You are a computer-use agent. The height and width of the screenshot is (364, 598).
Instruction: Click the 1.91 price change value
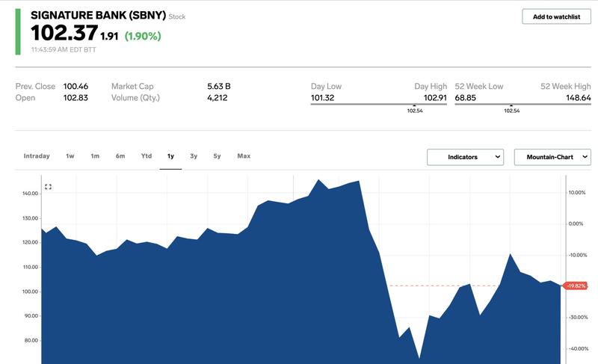coord(109,36)
